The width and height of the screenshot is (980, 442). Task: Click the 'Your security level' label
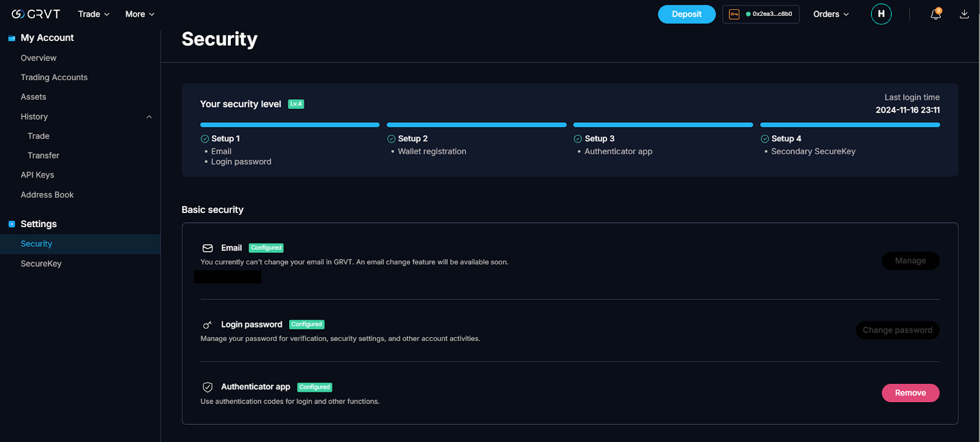point(241,104)
